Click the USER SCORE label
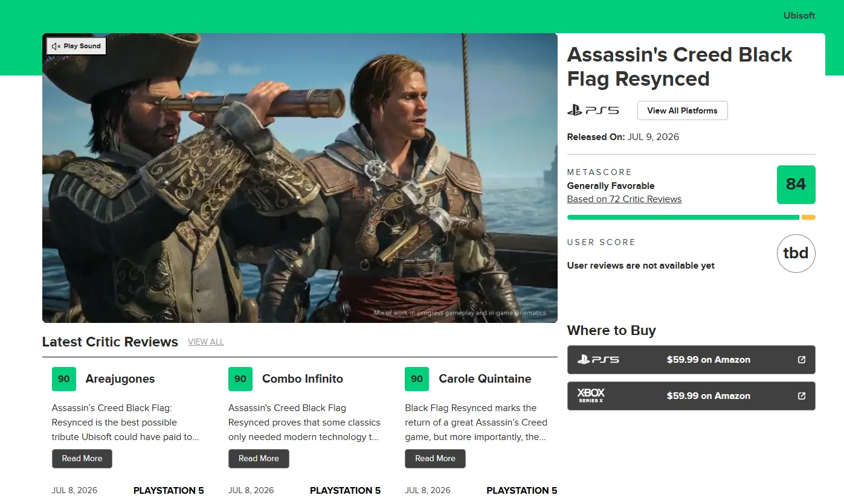844x504 pixels. point(601,243)
